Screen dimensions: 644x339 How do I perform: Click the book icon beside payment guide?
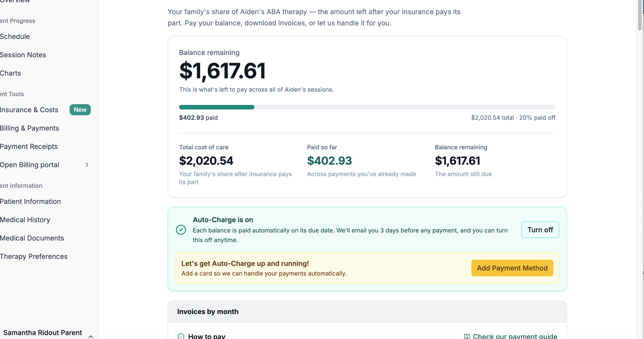pos(467,336)
